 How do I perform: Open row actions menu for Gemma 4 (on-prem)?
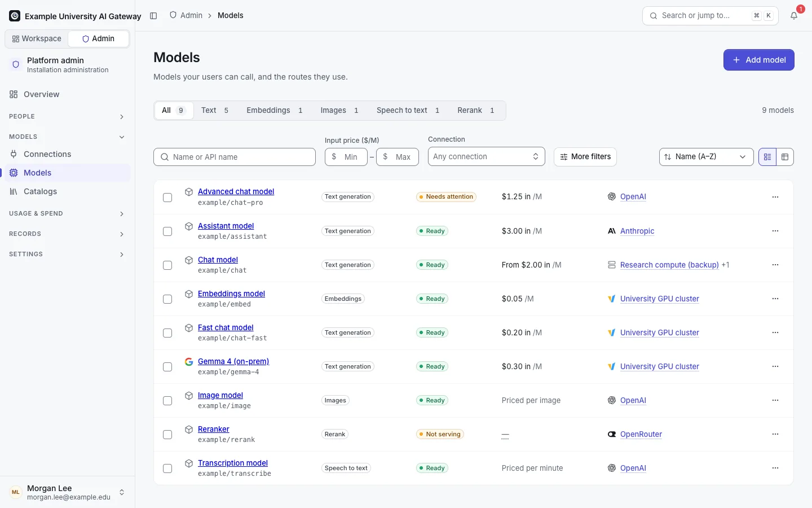pos(775,366)
